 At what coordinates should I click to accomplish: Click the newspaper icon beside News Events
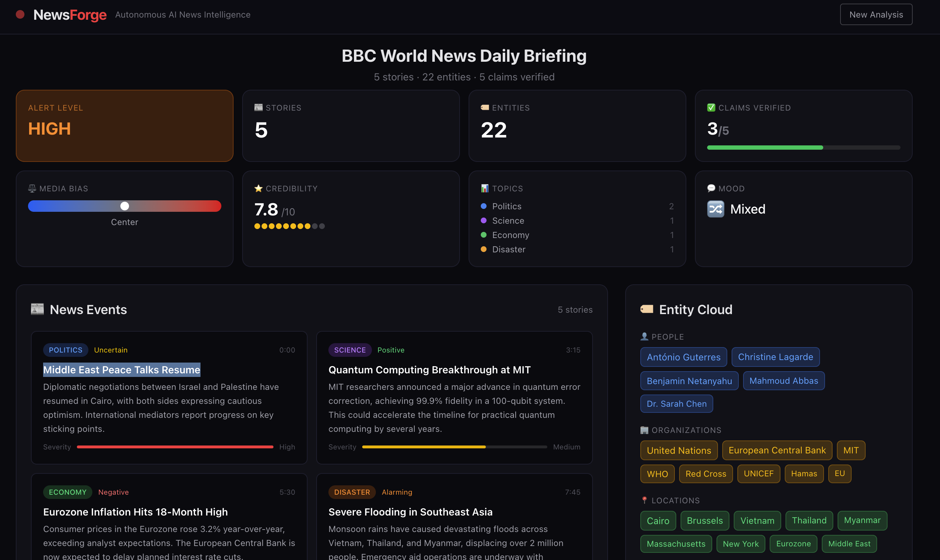pos(37,309)
